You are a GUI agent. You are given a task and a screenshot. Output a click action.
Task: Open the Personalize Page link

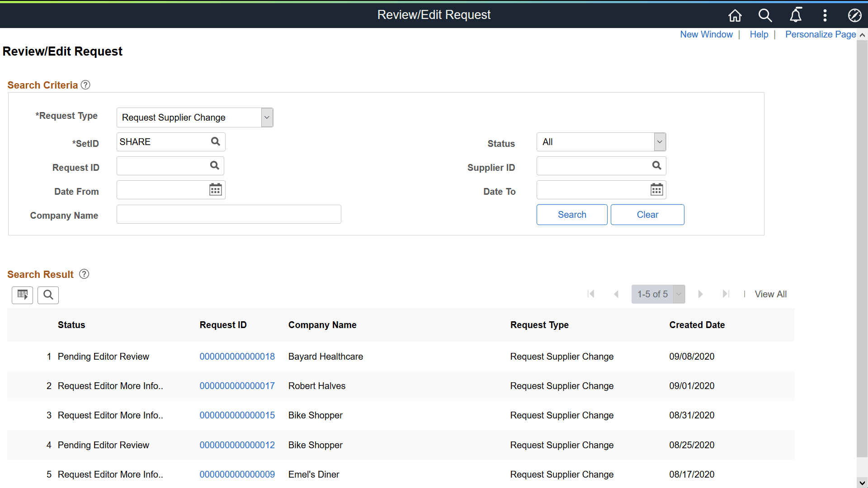click(x=820, y=34)
